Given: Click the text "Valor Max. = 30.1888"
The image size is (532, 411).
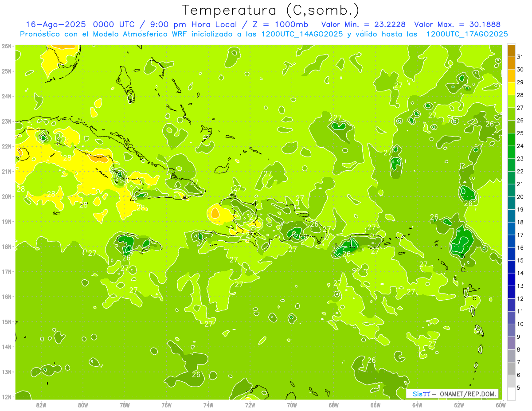Looking at the screenshot, I should tap(457, 24).
